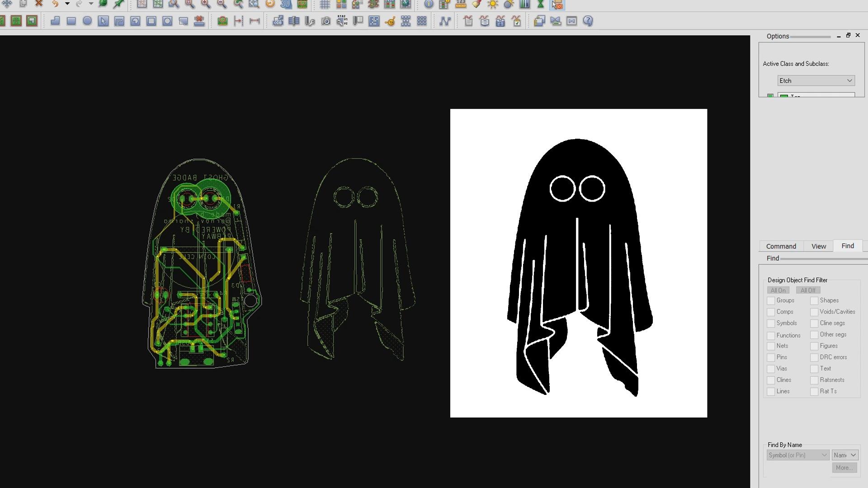868x488 pixels.
Task: Open the help question mark icon
Action: pyautogui.click(x=588, y=21)
